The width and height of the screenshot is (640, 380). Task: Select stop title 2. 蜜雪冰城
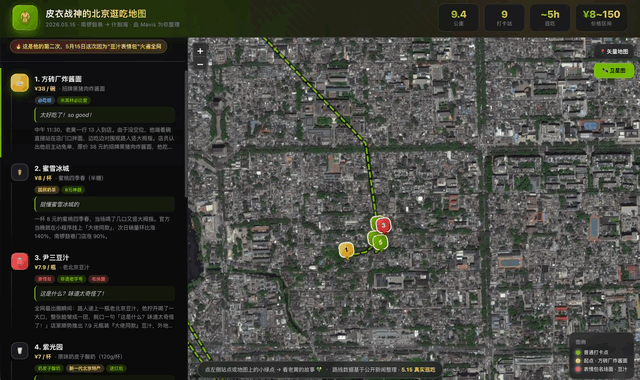(52, 168)
